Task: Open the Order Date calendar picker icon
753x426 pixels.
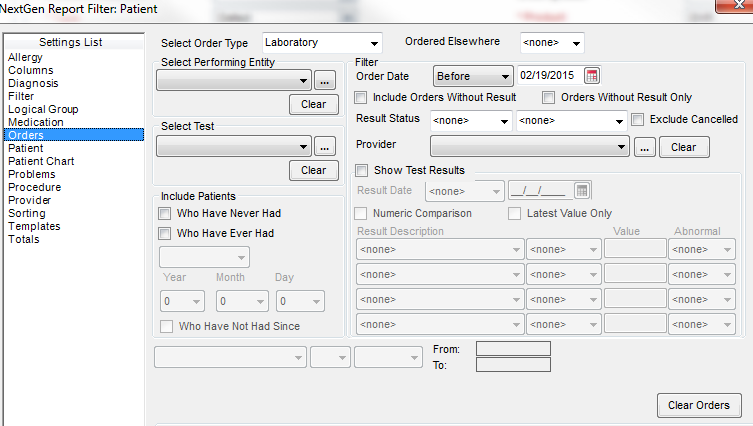Action: point(592,76)
